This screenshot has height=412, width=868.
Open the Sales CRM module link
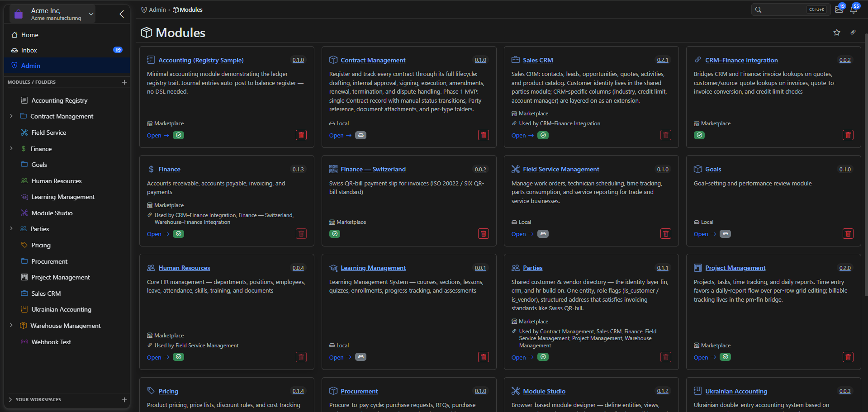[538, 60]
